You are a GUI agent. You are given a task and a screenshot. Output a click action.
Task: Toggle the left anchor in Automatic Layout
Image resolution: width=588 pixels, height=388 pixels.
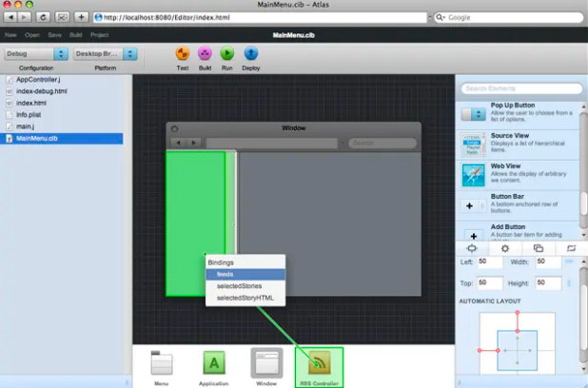489,350
